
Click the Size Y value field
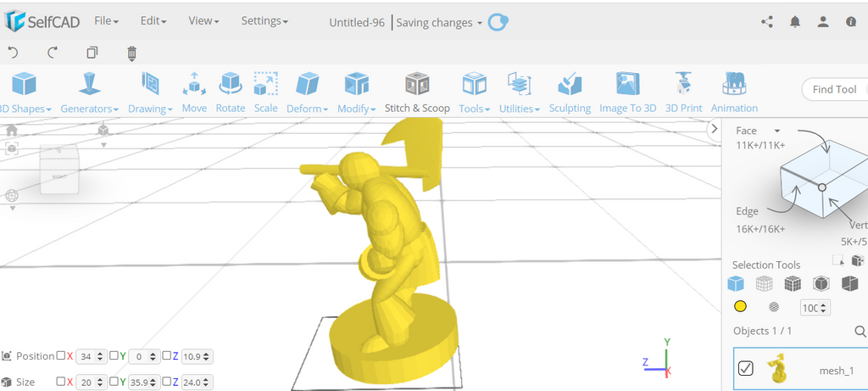click(143, 383)
